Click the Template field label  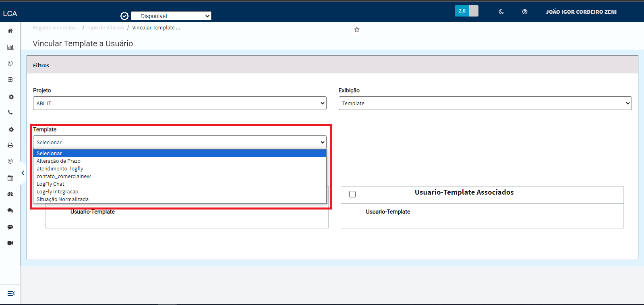pos(45,129)
